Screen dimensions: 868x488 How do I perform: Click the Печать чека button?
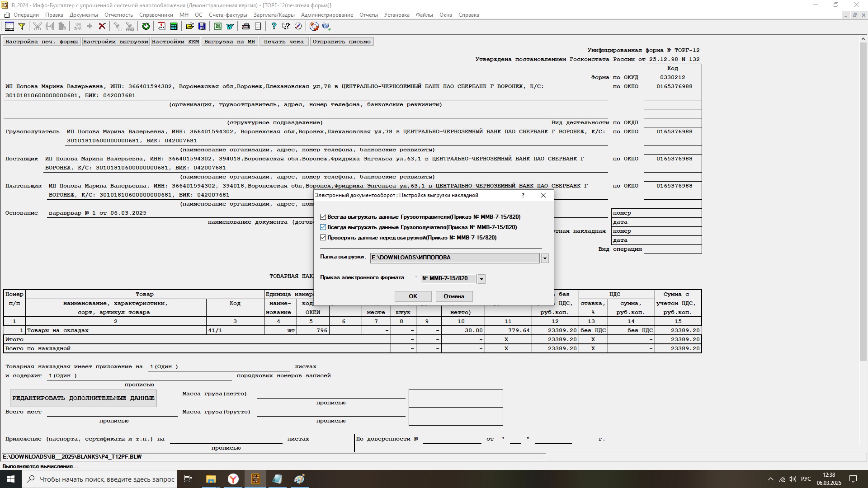[284, 42]
